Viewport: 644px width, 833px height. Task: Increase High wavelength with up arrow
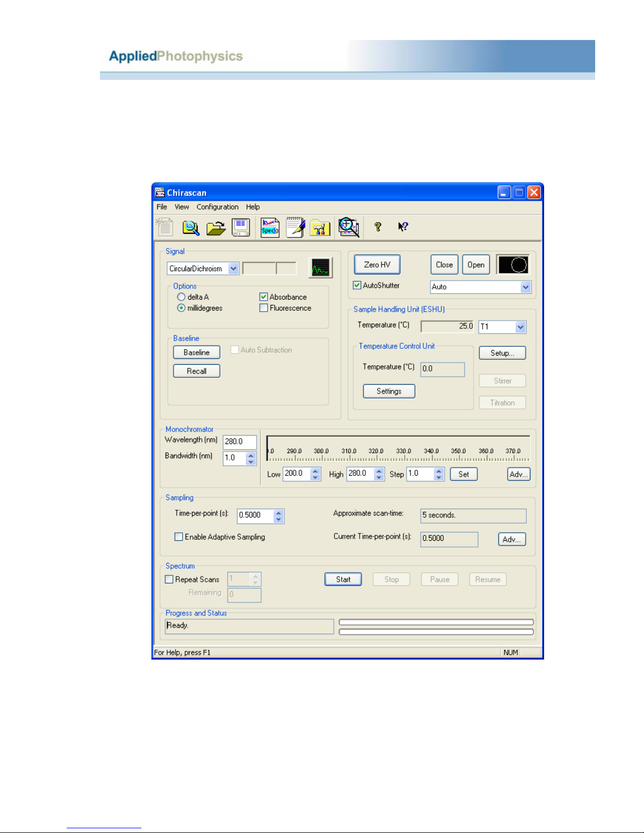pos(379,471)
